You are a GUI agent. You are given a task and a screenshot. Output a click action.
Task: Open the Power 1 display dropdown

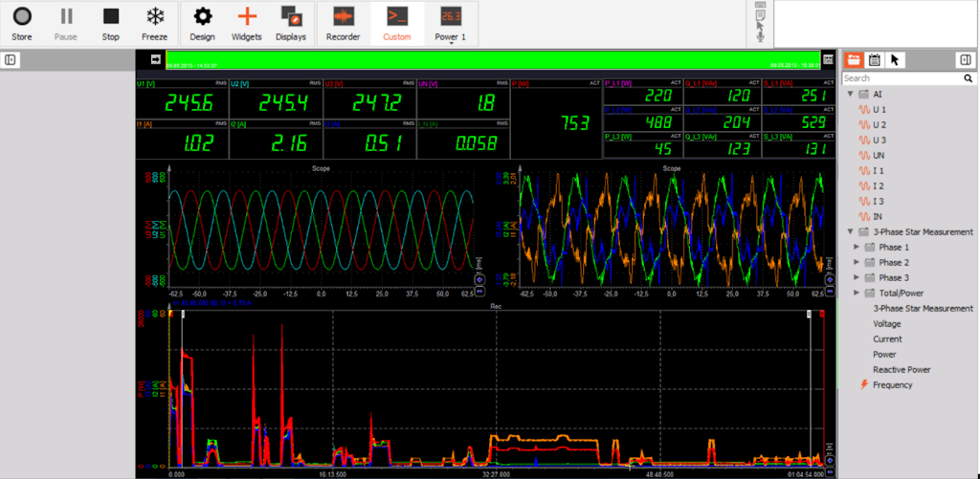point(451,24)
